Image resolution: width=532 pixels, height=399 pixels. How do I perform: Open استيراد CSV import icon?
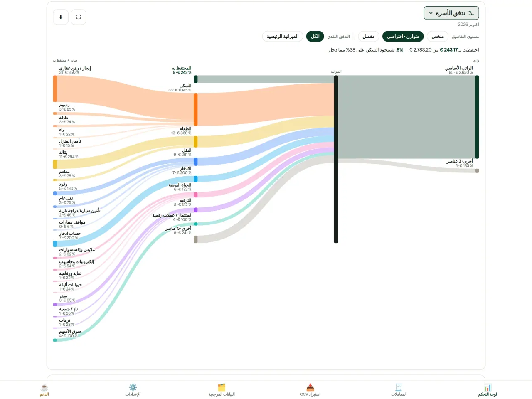coord(310,387)
